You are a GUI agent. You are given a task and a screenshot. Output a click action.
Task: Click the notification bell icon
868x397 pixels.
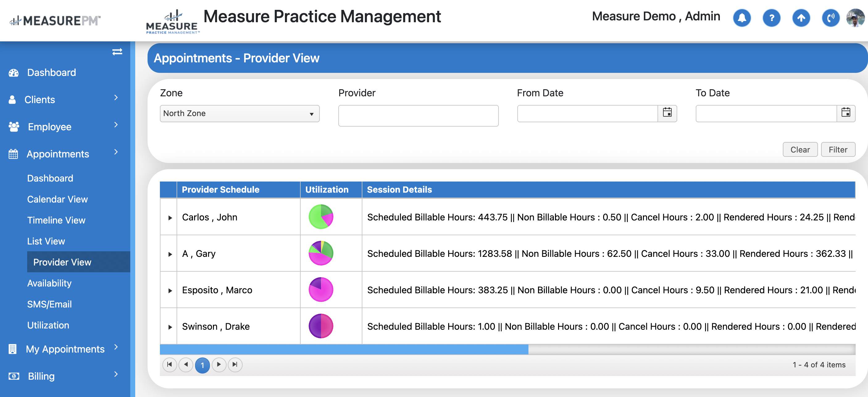tap(742, 18)
